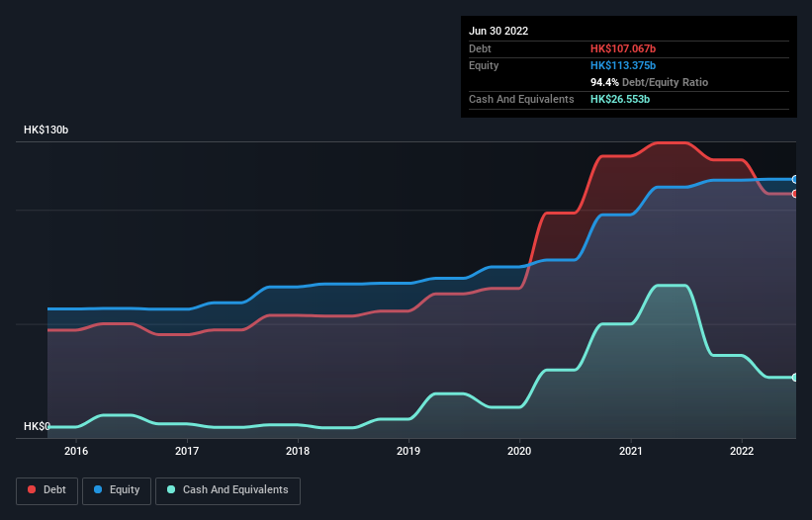Click the HK$0 y-axis label
Viewport: 812px width, 520px height.
pyautogui.click(x=37, y=426)
